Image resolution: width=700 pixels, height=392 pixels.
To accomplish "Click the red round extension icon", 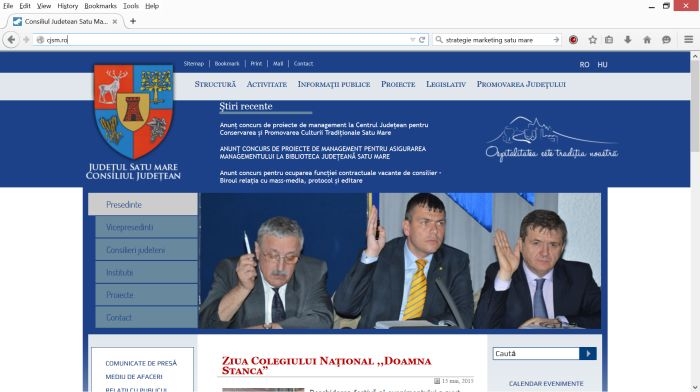I will [573, 40].
